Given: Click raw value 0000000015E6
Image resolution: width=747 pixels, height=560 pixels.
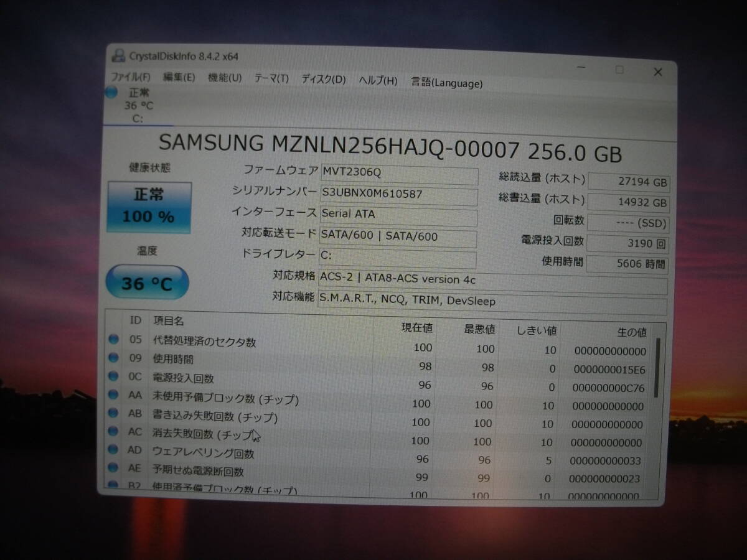Looking at the screenshot, I should pyautogui.click(x=609, y=370).
